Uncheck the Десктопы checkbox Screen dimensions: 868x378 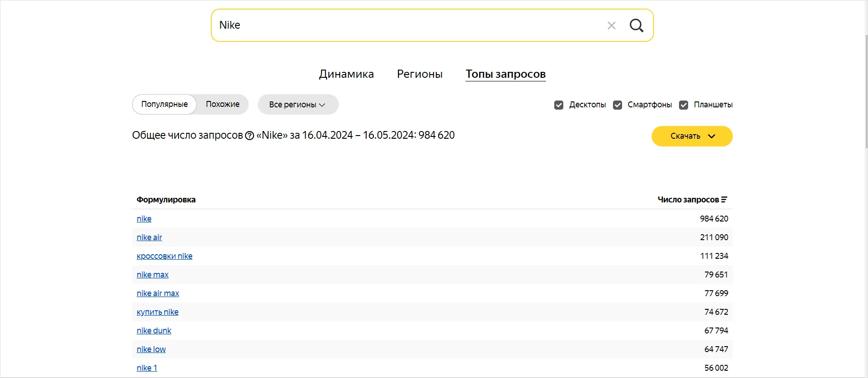(x=559, y=105)
